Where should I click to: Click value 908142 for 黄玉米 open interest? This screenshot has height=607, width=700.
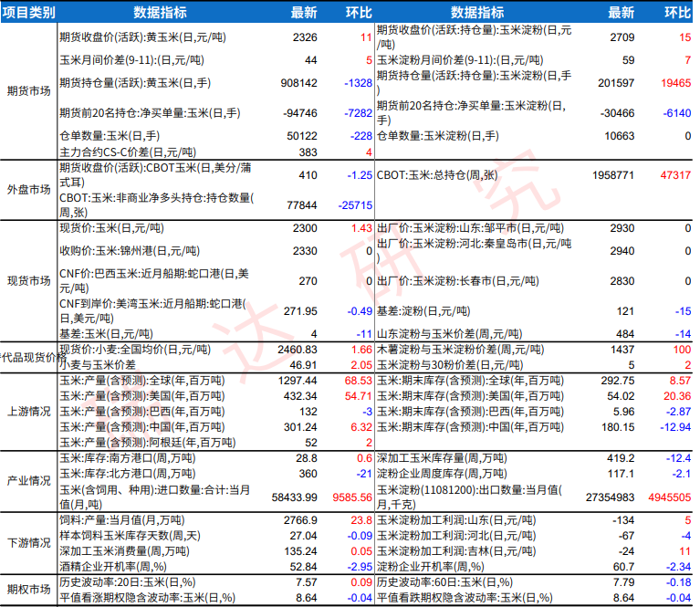[x=298, y=83]
